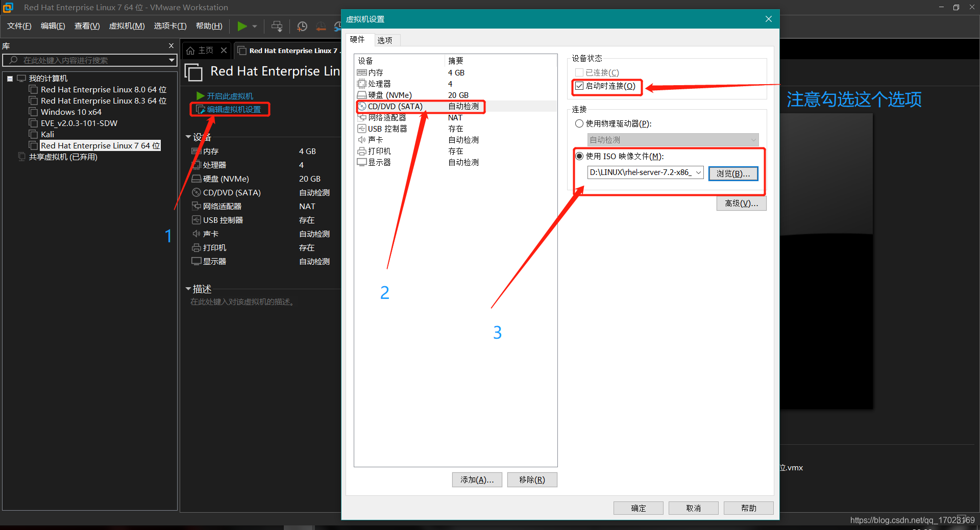Click 确定 to confirm settings

point(638,508)
